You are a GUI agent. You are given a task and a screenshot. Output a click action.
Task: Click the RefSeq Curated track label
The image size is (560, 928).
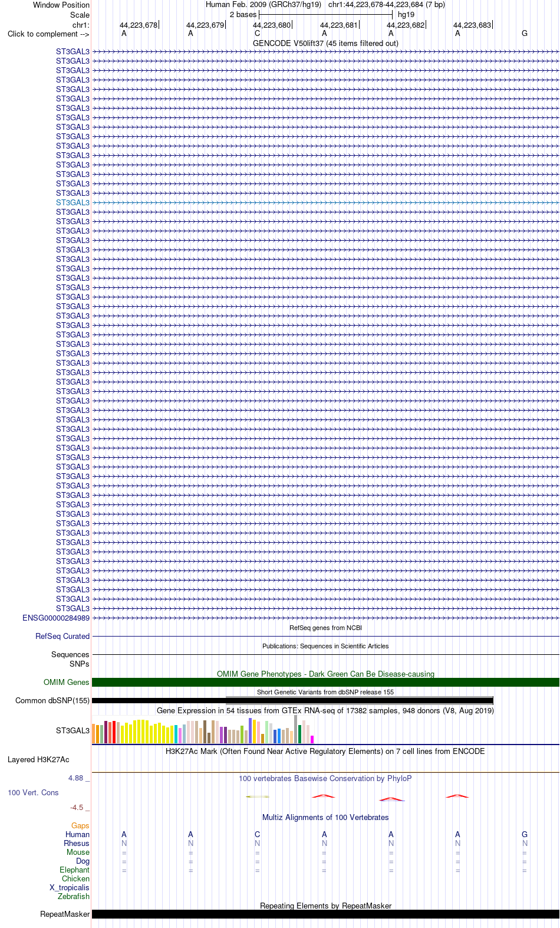[x=62, y=636]
